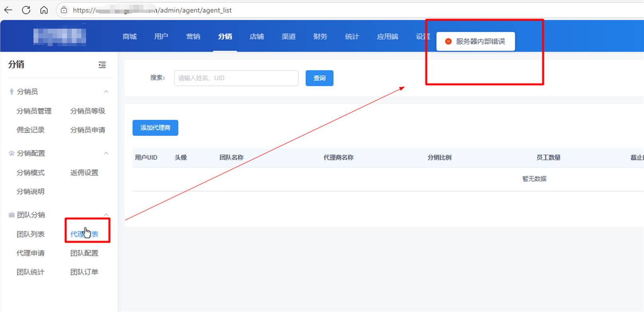The height and width of the screenshot is (313, 644).
Task: Open 分销员申请 in sidebar
Action: (x=88, y=130)
